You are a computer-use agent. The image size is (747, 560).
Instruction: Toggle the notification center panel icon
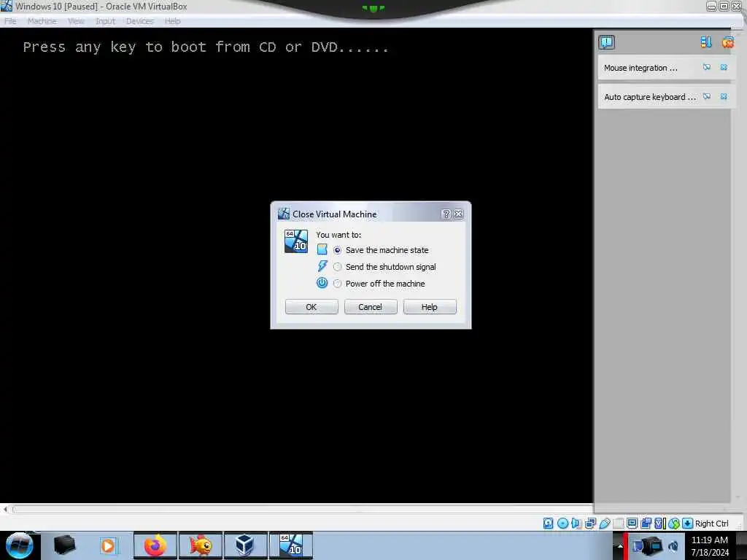[606, 42]
